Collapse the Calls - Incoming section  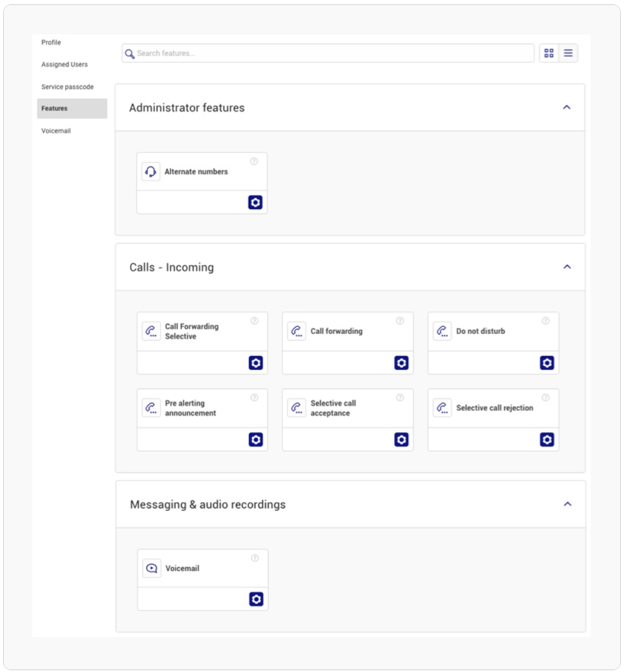567,267
